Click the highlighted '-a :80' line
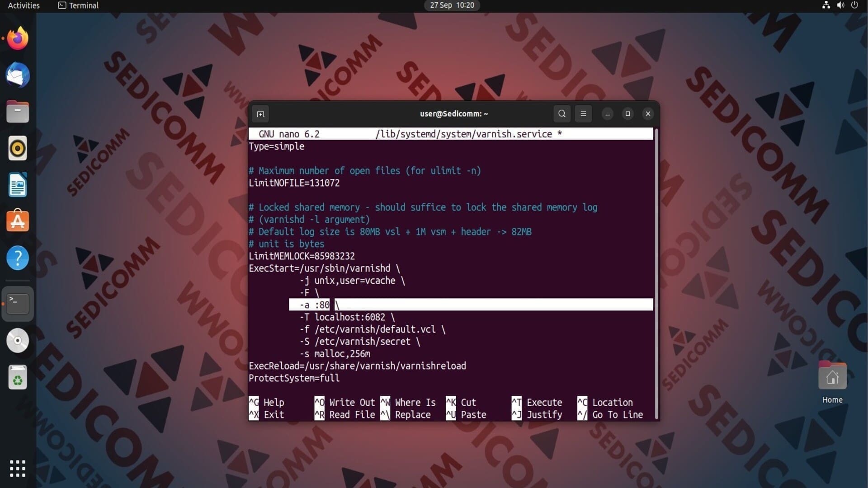Image resolution: width=868 pixels, height=488 pixels. coord(471,305)
